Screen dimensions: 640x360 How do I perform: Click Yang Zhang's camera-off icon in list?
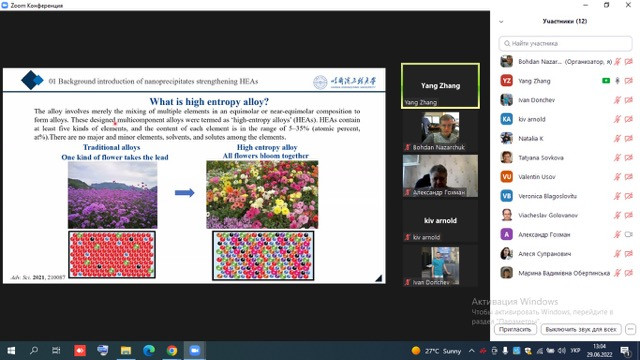(x=629, y=81)
